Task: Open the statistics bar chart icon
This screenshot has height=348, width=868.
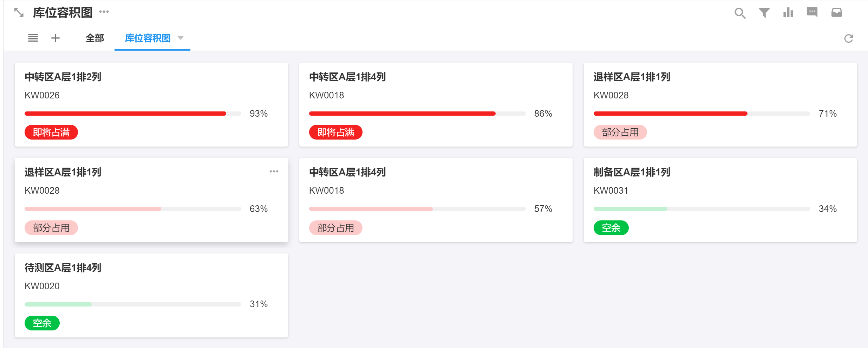Action: coord(788,13)
